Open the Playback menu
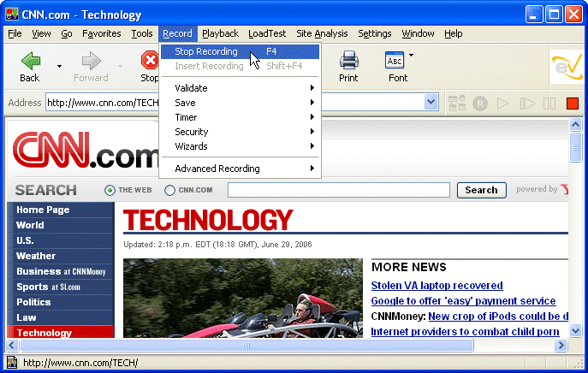Viewport: 588px width, 373px height. coord(220,33)
